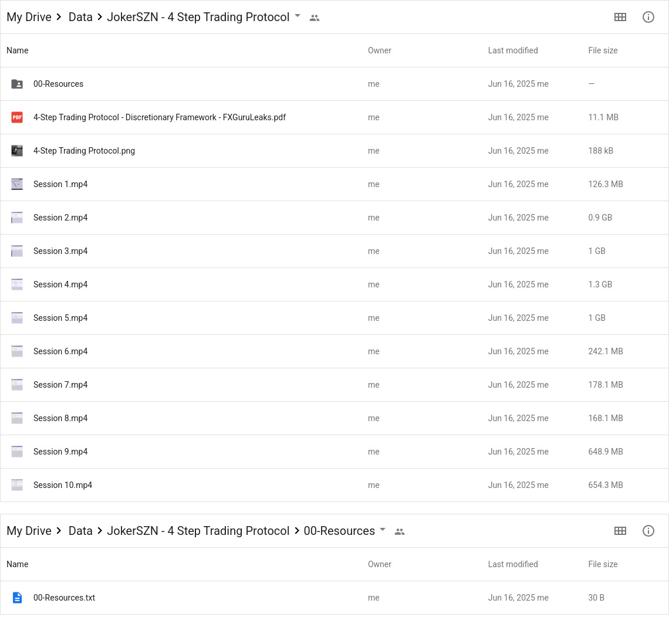The height and width of the screenshot is (644, 669).
Task: Click the 11.1 MB file size value
Action: pyautogui.click(x=603, y=117)
